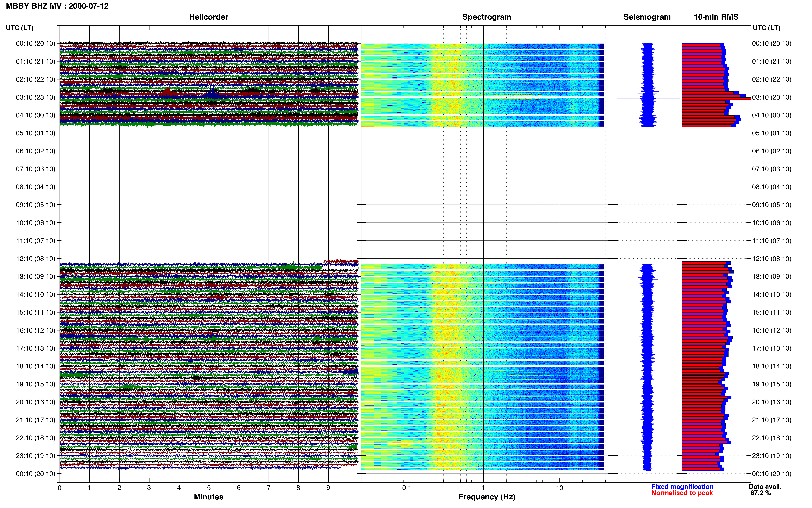
Task: Click the title 'MBBY BHZ MV : 2000-07-12'
Action: click(57, 6)
